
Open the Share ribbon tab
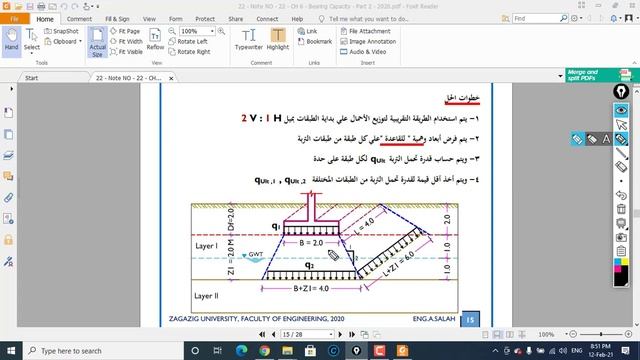(236, 19)
